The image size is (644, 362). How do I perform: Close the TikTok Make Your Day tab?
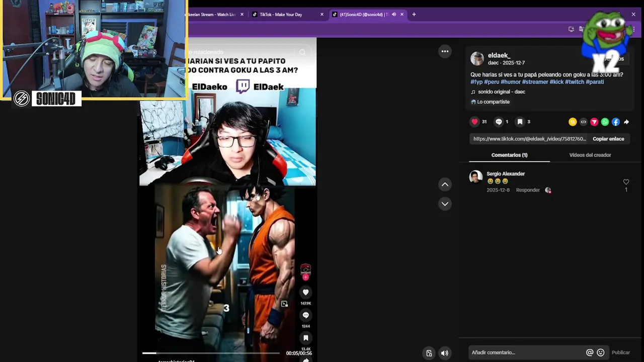pyautogui.click(x=322, y=15)
